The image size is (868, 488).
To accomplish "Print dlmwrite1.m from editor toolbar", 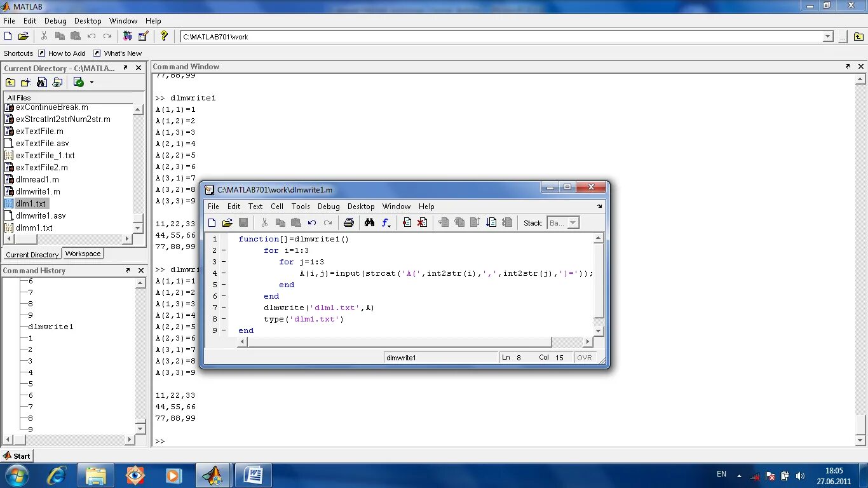I will tap(348, 222).
